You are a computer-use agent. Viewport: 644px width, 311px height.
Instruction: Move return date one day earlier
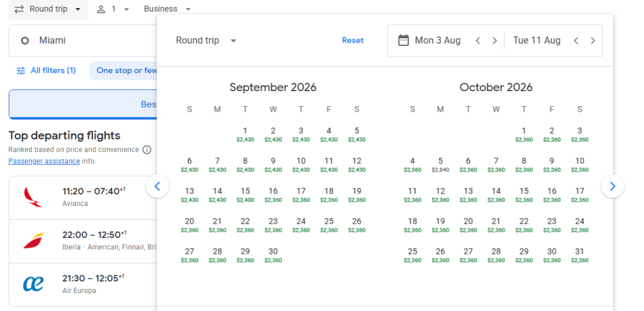tap(576, 41)
